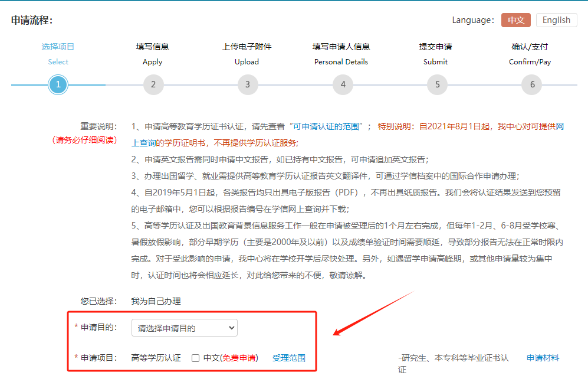Select the 提交申请 Submit step label
This screenshot has width=588, height=382.
[435, 54]
